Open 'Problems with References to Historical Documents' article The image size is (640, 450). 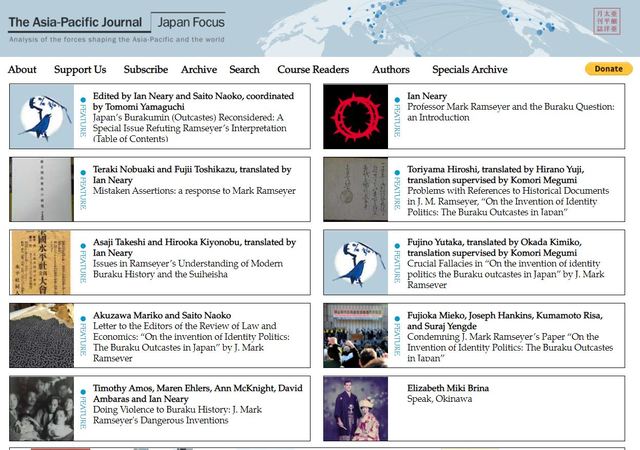(x=508, y=201)
